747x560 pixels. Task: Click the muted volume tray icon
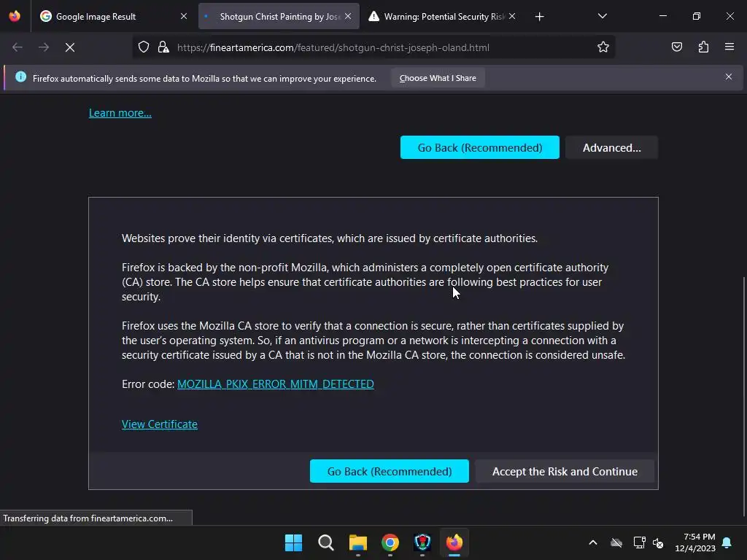658,542
